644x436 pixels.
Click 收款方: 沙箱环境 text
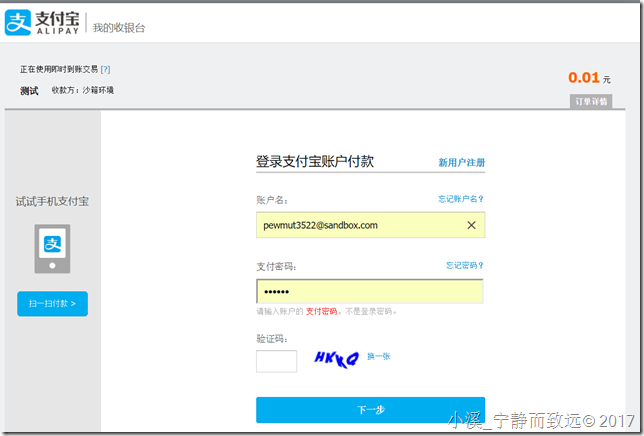pos(83,90)
